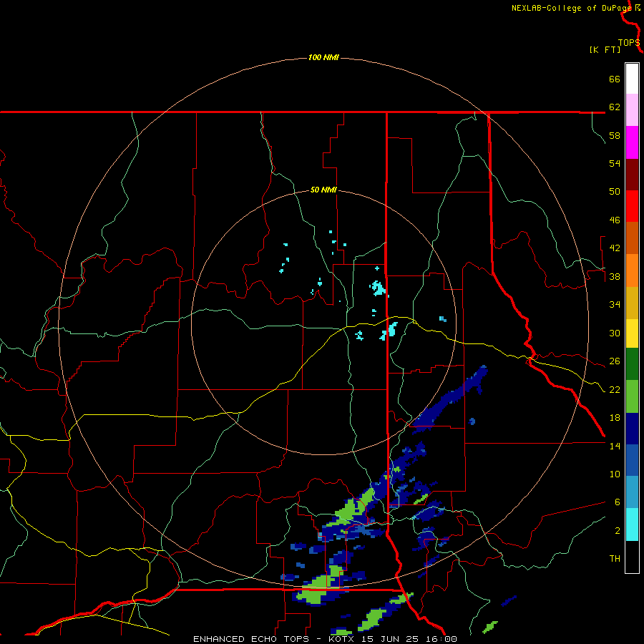The width and height of the screenshot is (644, 644).
Task: Click the cyan legend swatch
Action: click(x=632, y=525)
